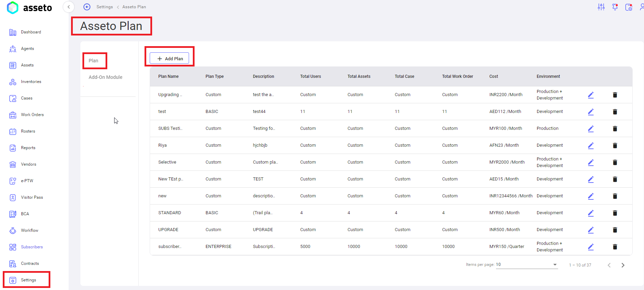Screen dimensions: 644x290
Task: Open the user profile icon
Action: click(641, 7)
